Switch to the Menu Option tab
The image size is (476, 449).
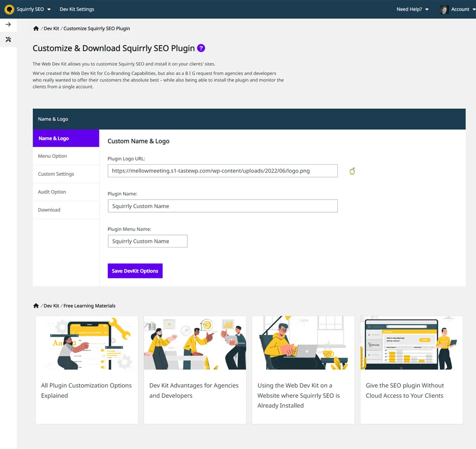click(66, 156)
